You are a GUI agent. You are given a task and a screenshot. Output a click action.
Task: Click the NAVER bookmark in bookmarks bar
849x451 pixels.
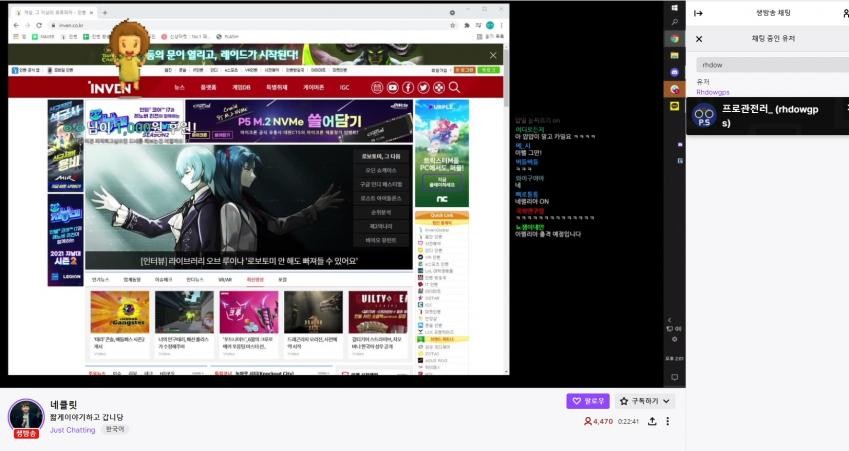pos(43,37)
